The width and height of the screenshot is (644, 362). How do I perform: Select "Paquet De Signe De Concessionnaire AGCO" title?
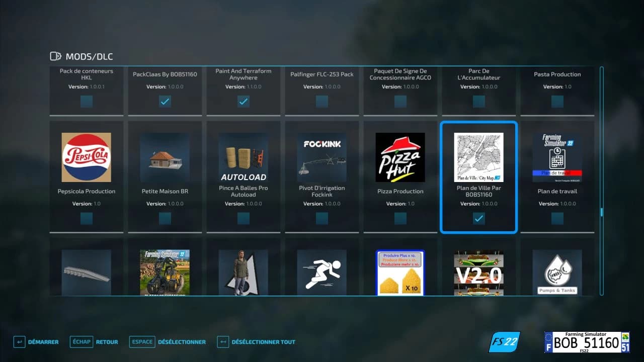pos(400,74)
